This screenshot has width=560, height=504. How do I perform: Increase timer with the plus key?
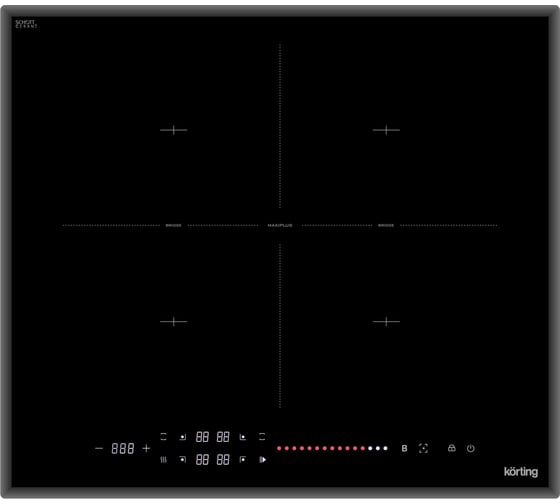[146, 448]
